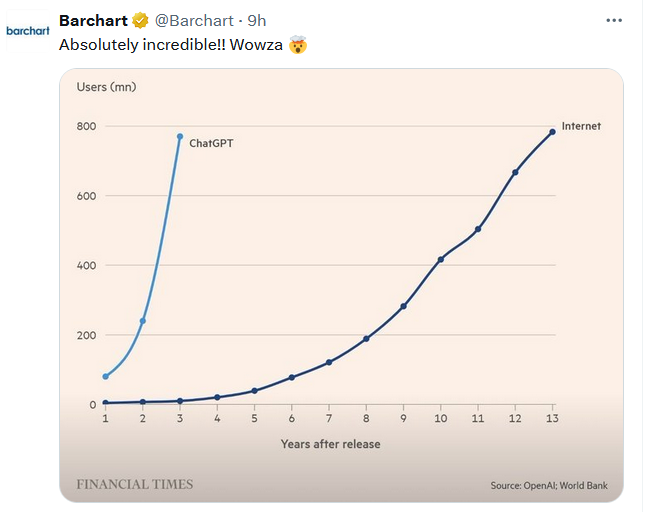
Task: Click the Barchart profile avatar logo
Action: coord(27,31)
